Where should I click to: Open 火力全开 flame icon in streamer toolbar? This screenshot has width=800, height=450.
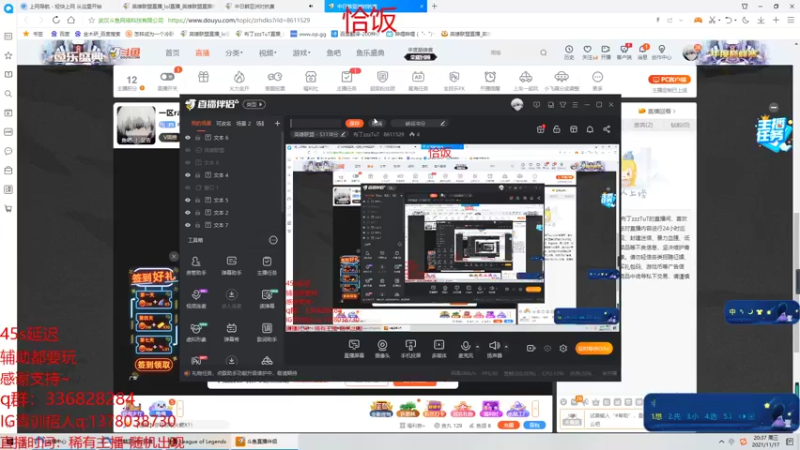coord(239,81)
